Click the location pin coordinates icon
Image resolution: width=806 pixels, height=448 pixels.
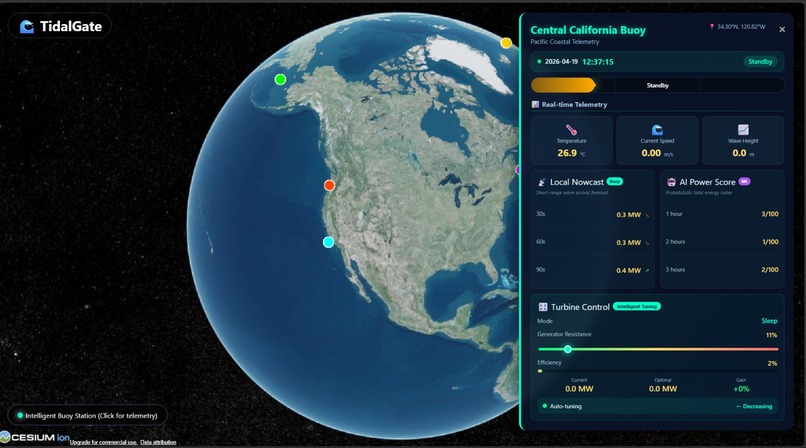click(x=712, y=27)
